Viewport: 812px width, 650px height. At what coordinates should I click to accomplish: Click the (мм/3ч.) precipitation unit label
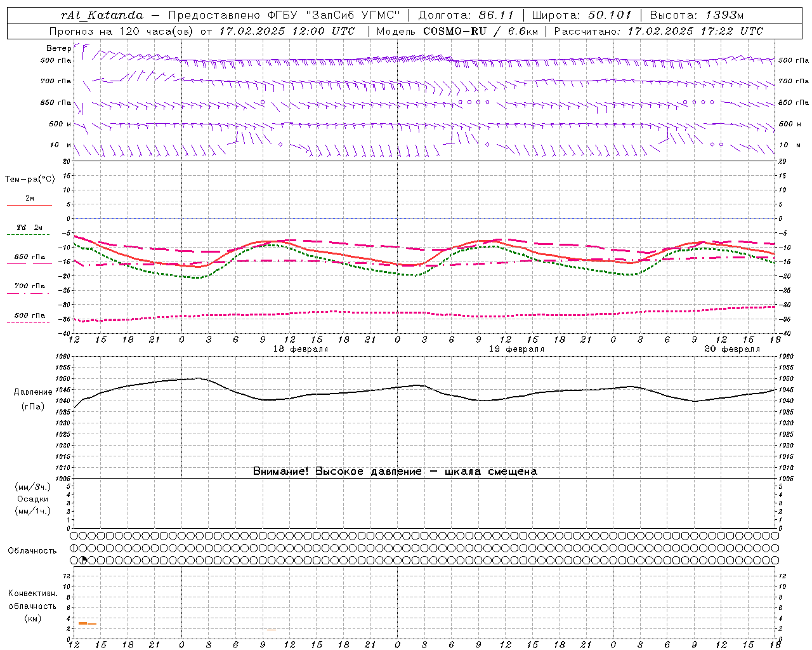click(33, 487)
